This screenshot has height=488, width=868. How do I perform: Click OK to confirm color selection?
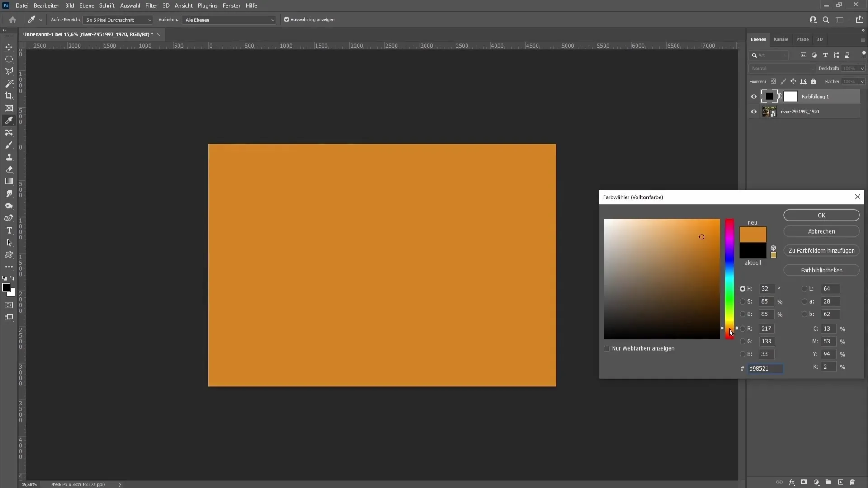coord(822,215)
